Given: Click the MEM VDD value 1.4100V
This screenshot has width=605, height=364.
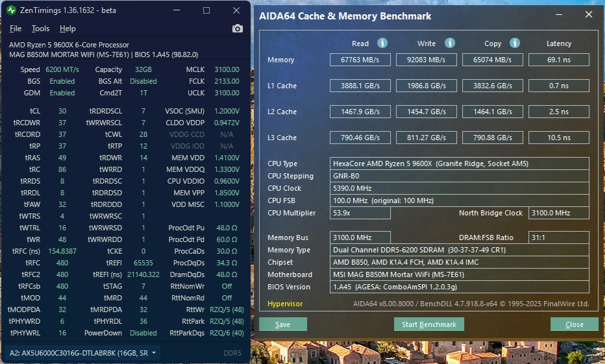Looking at the screenshot, I should point(227,158).
